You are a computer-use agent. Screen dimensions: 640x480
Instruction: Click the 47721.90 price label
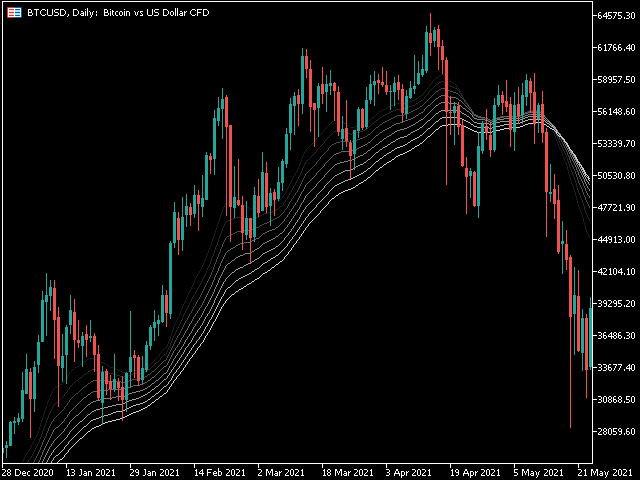pos(616,208)
